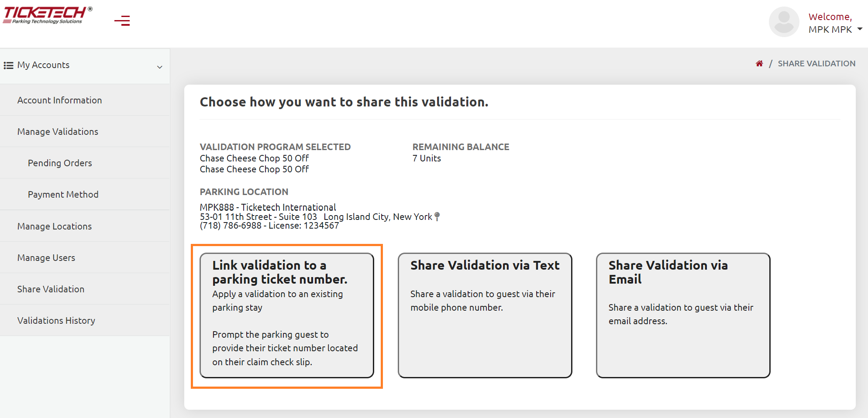Click MPK888 - Ticketech International location text

coord(268,207)
